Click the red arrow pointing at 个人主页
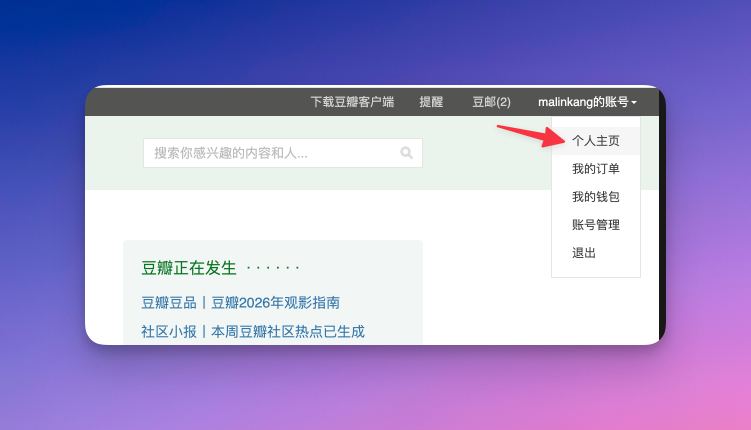 tap(523, 135)
